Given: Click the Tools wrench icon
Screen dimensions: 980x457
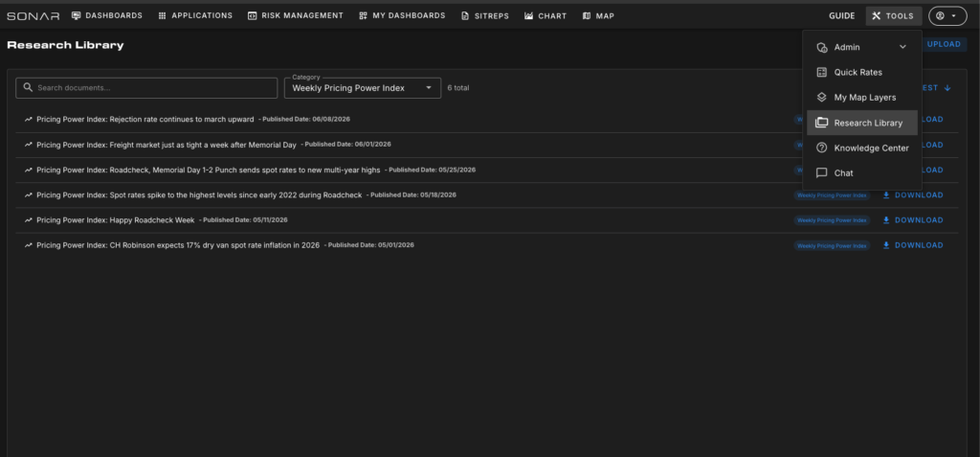Looking at the screenshot, I should click(x=877, y=15).
